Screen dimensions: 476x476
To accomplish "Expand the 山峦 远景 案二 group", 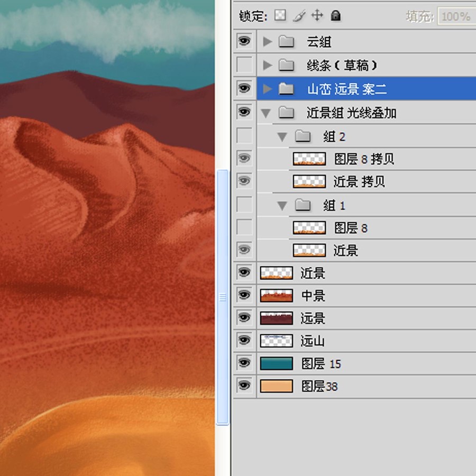I will click(x=267, y=89).
